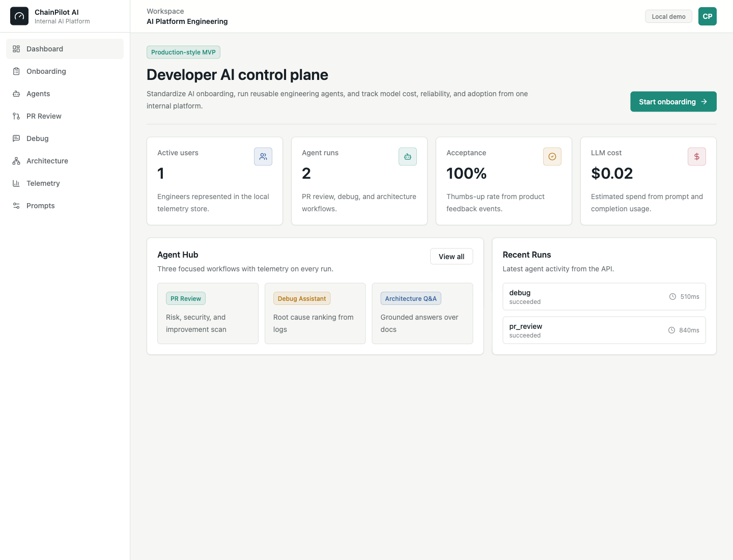Open the Debug Assistant agent card
The width and height of the screenshot is (733, 560).
coord(315,314)
